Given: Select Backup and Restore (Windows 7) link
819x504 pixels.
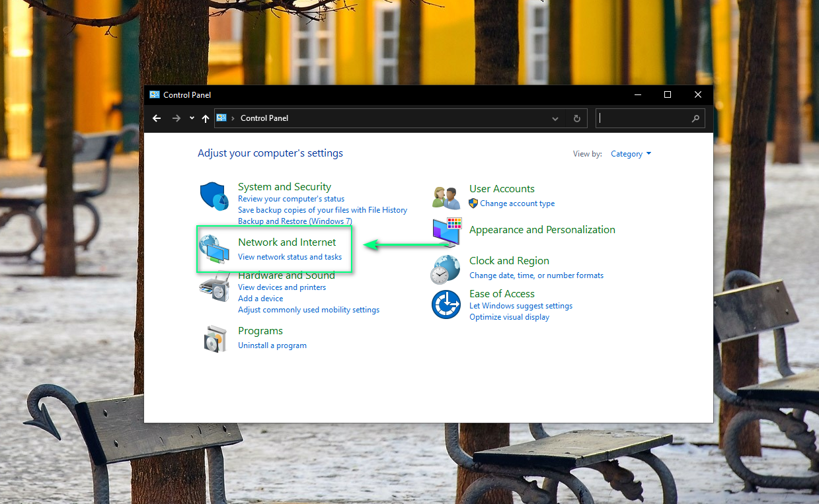Looking at the screenshot, I should (295, 221).
